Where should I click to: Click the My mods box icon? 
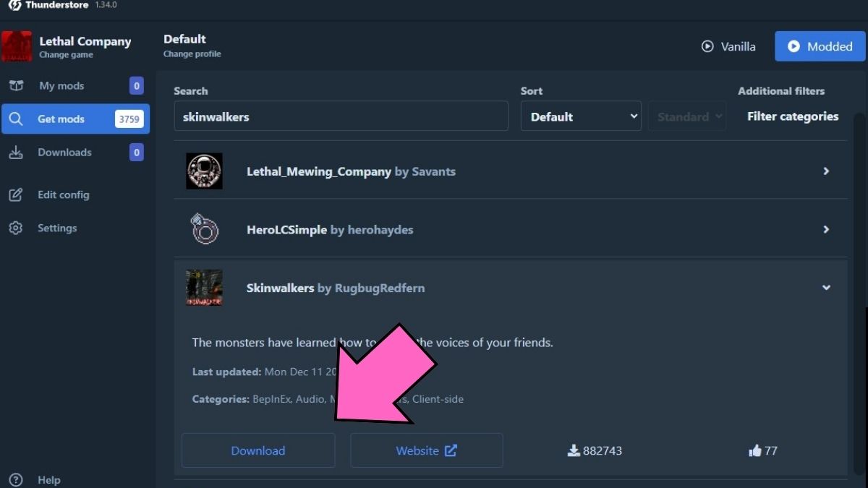[x=16, y=86]
